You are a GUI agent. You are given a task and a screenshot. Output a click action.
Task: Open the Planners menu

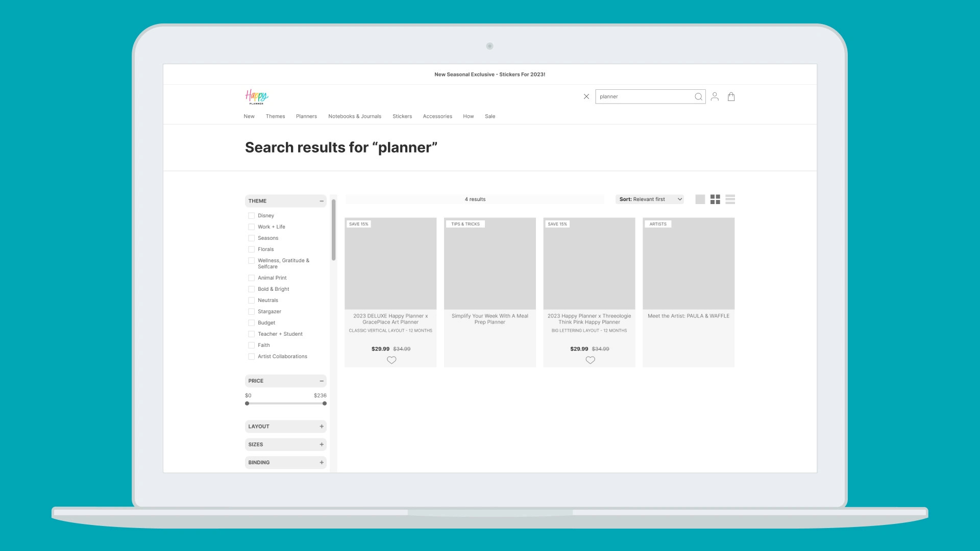pos(306,116)
